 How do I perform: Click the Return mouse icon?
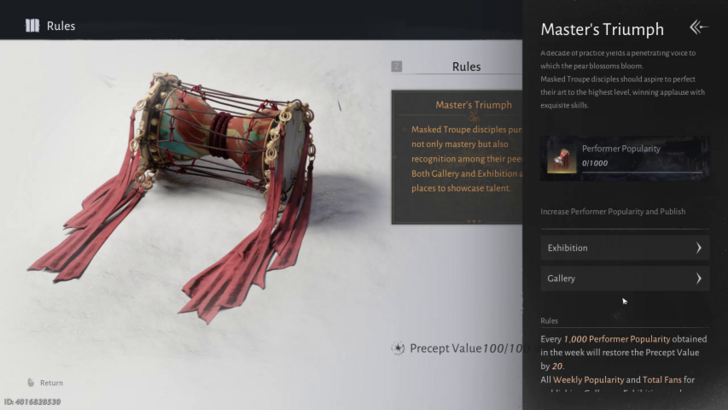[31, 383]
